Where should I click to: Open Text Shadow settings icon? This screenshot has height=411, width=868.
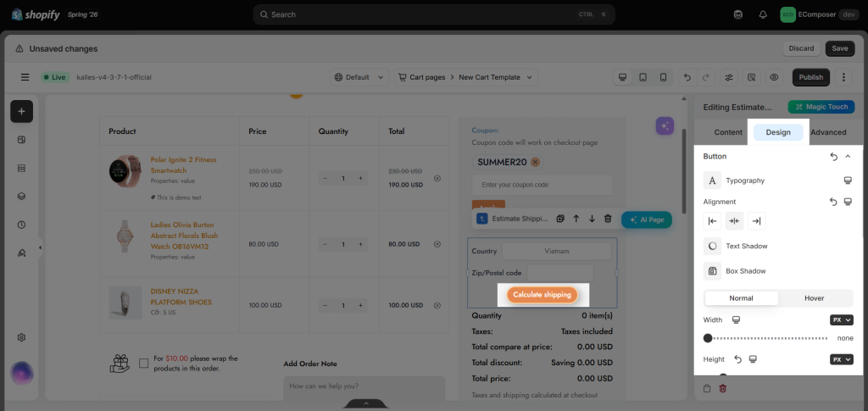point(712,246)
